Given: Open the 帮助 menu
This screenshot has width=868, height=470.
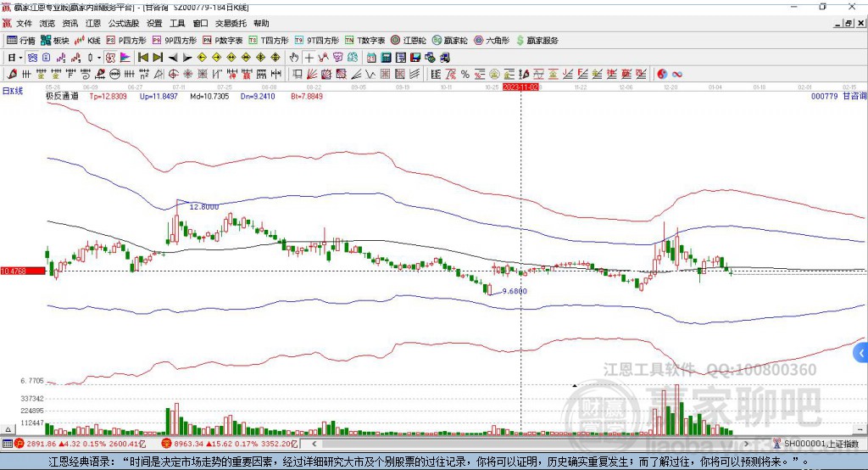Looking at the screenshot, I should click(261, 23).
